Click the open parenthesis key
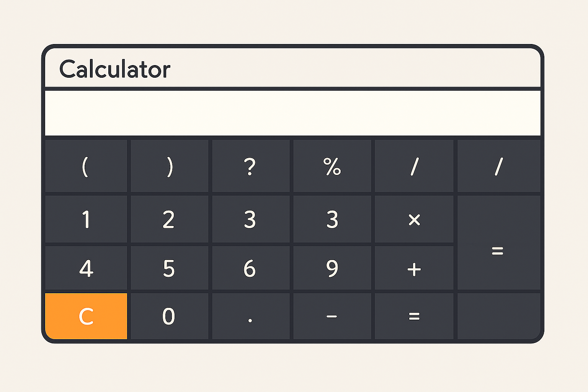588x392 pixels. point(86,166)
